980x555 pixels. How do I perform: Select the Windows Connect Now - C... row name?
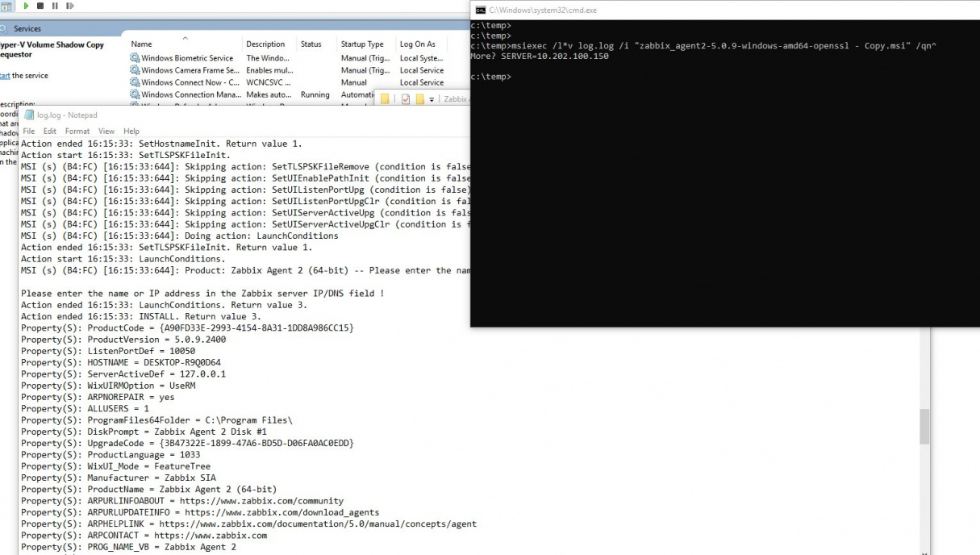tap(190, 82)
